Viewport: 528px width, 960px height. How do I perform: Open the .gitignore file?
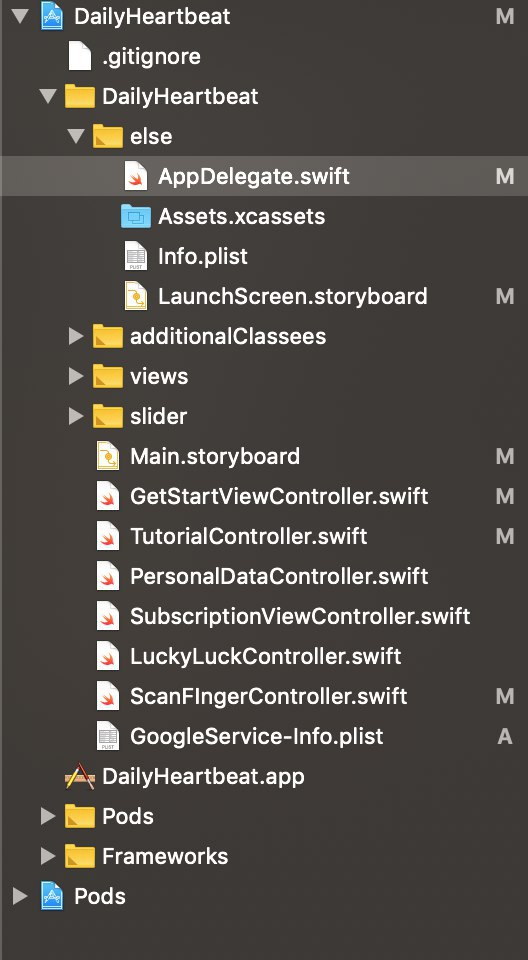pos(151,56)
